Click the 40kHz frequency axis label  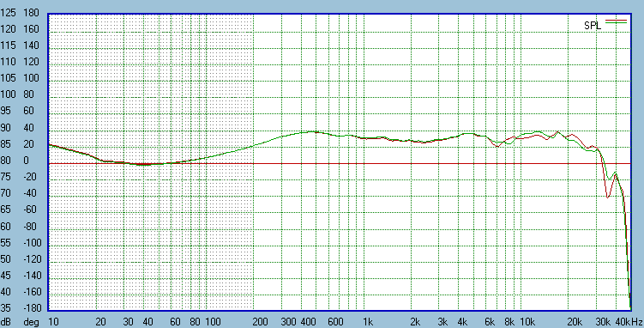coord(629,321)
